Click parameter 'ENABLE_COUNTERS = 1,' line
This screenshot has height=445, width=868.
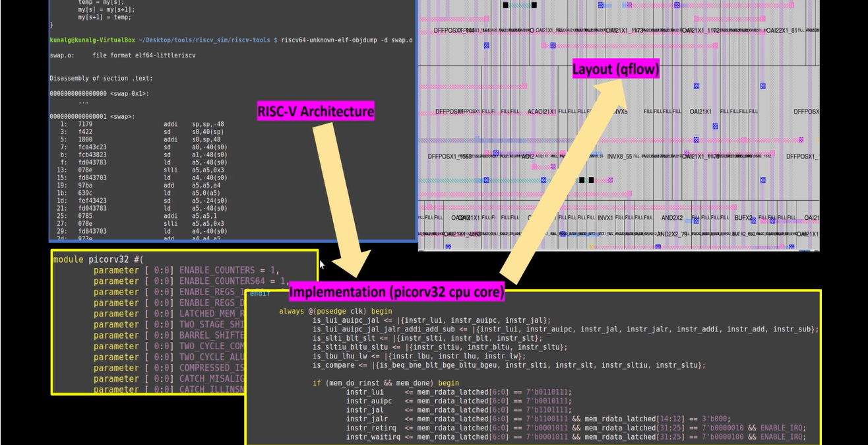click(187, 270)
